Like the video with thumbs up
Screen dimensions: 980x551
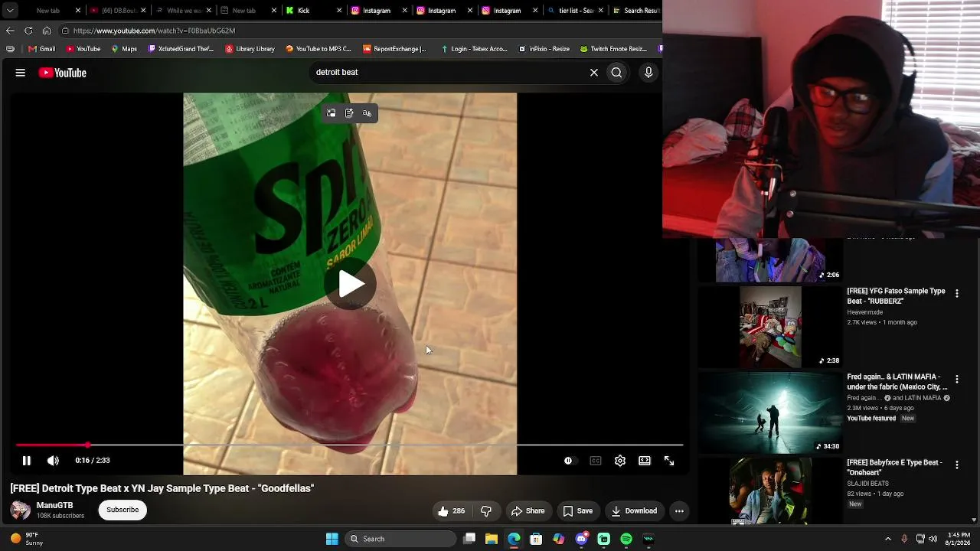click(x=452, y=511)
